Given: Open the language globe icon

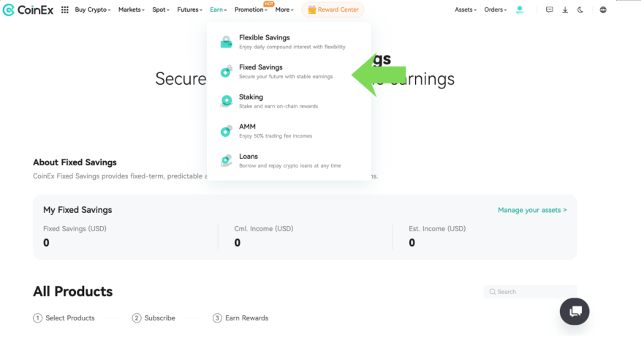Looking at the screenshot, I should 602,10.
